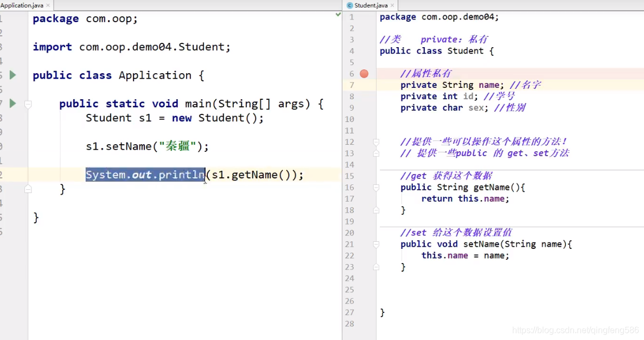Click the comment '//set 给这个数据设置值'
Image resolution: width=644 pixels, height=340 pixels.
pyautogui.click(x=456, y=233)
